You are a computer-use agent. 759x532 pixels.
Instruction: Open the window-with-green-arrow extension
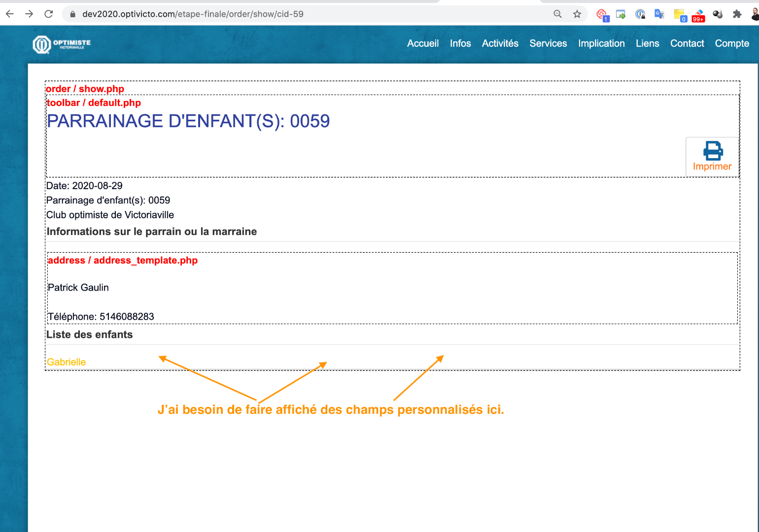[x=621, y=14]
